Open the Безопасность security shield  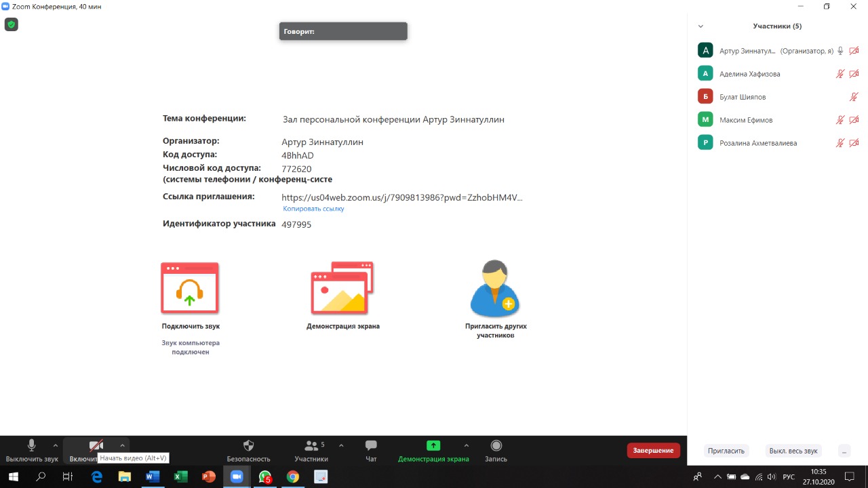[x=248, y=446]
